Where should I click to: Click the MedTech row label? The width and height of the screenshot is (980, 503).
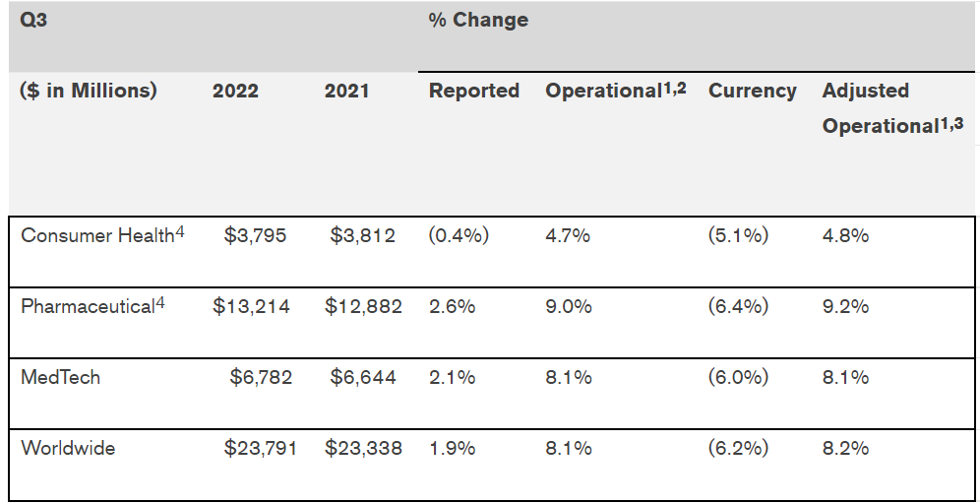(60, 377)
